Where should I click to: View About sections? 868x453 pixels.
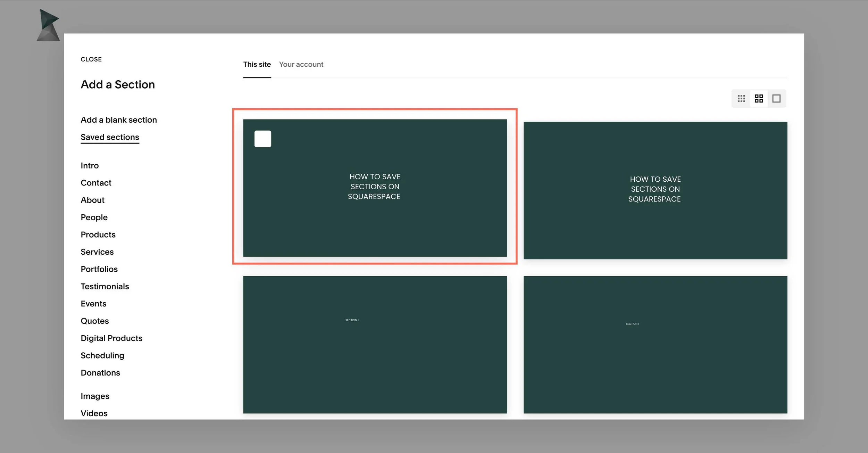point(92,200)
